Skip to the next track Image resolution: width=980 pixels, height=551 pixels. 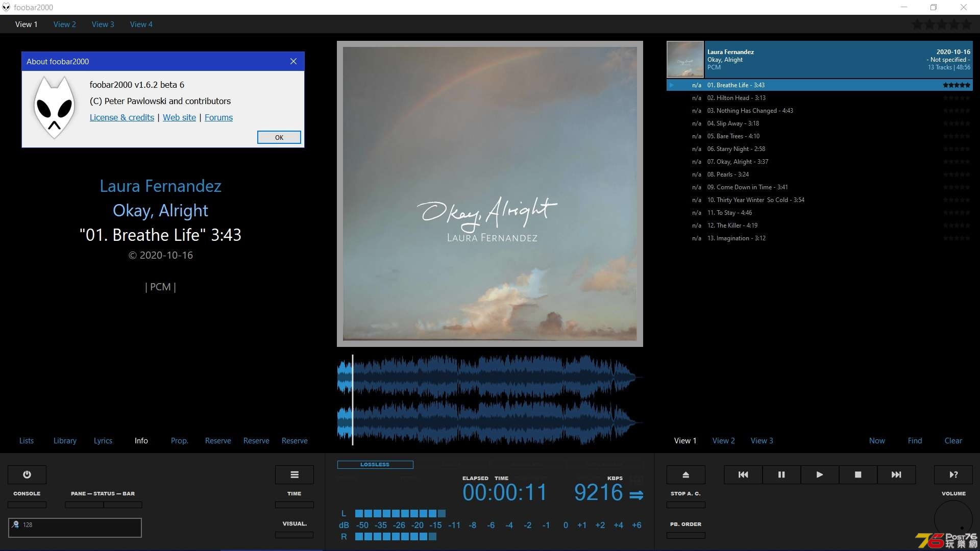point(896,474)
